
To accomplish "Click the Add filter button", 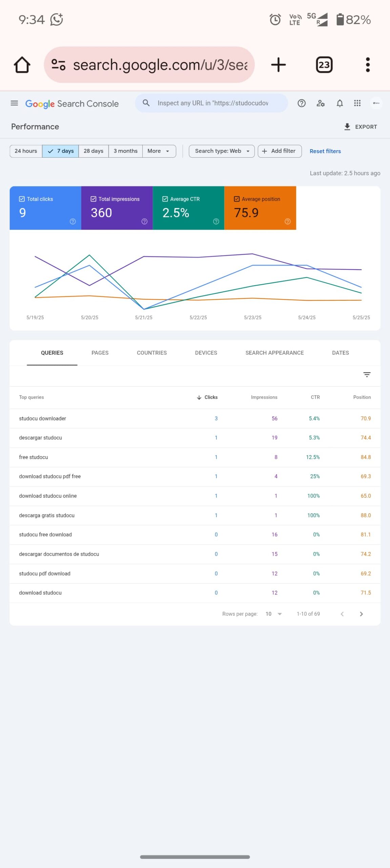I will [280, 151].
